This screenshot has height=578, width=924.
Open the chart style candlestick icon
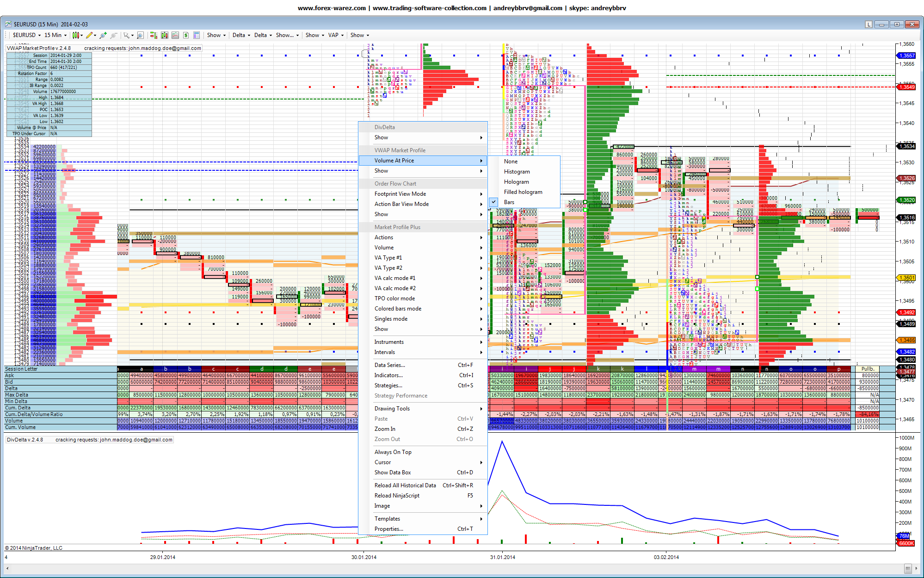[76, 35]
